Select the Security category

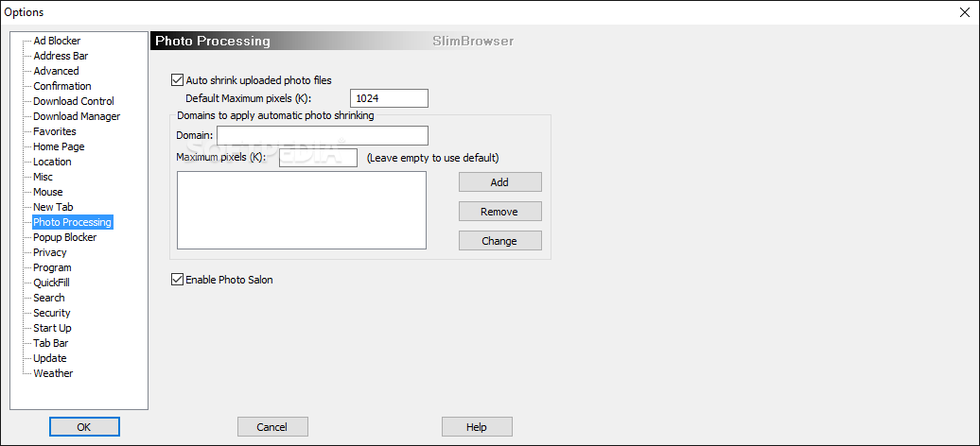[52, 313]
